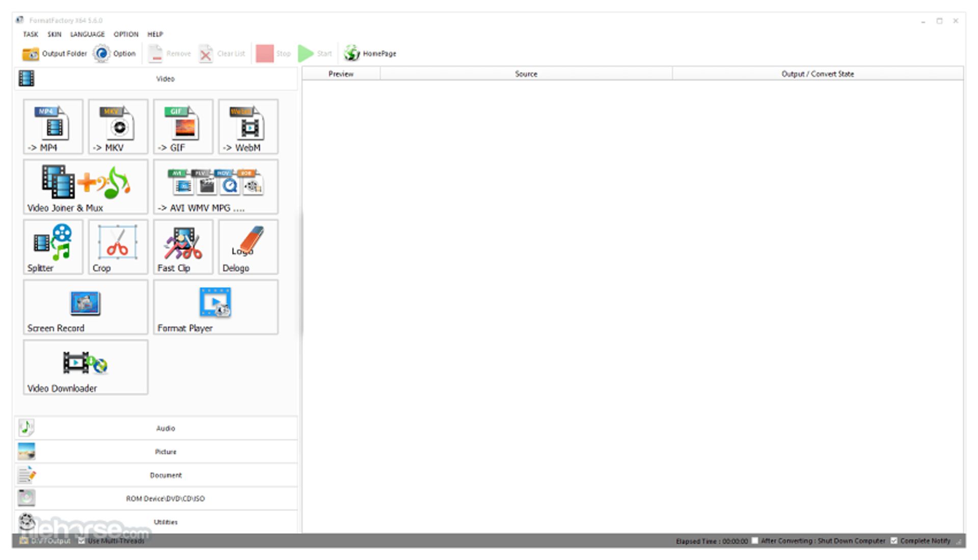Collapse the Video category header
Screen dimensions: 978x560
[156, 79]
